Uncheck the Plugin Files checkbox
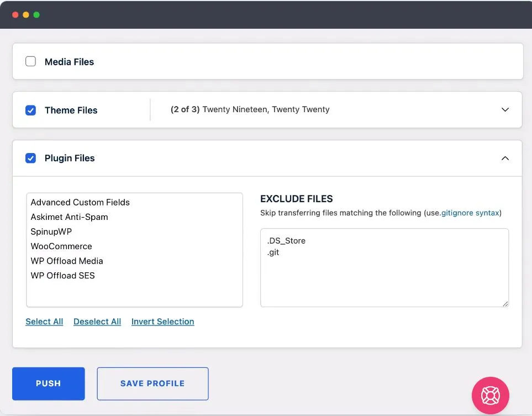The image size is (532, 416). point(31,158)
